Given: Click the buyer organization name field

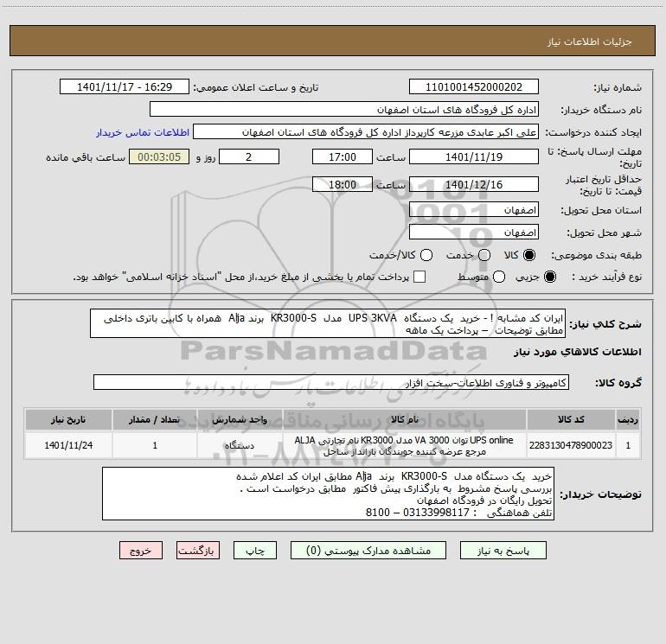Looking at the screenshot, I should (x=344, y=110).
